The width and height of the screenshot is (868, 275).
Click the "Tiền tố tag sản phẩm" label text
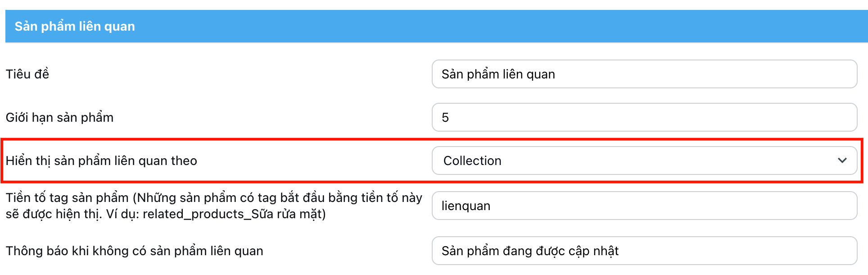point(68,197)
